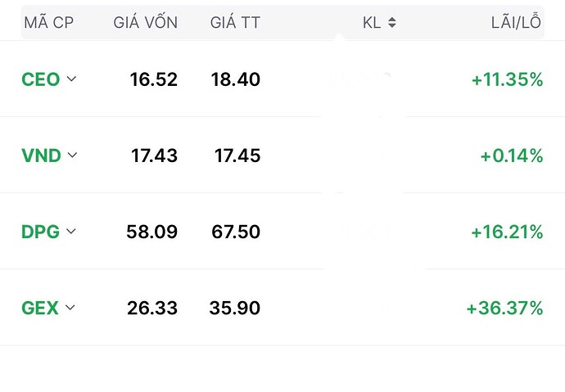Click GEX cost price 26.33
The width and height of the screenshot is (565, 392).
[152, 308]
